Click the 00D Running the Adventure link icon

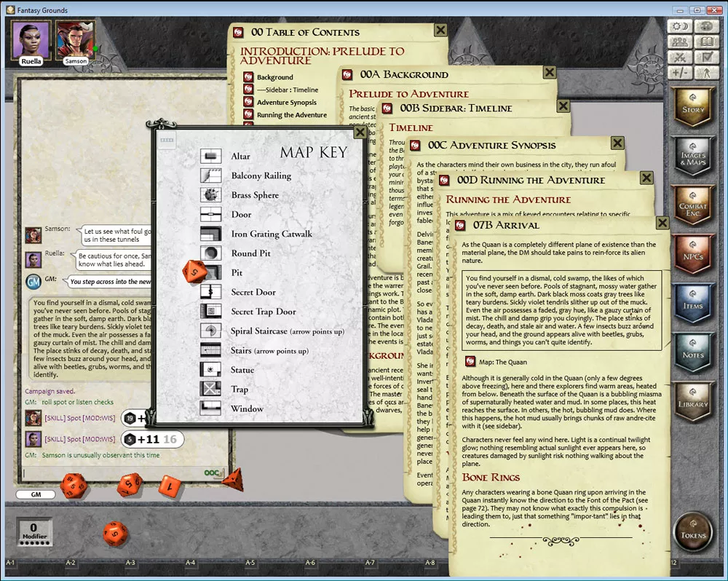(444, 181)
